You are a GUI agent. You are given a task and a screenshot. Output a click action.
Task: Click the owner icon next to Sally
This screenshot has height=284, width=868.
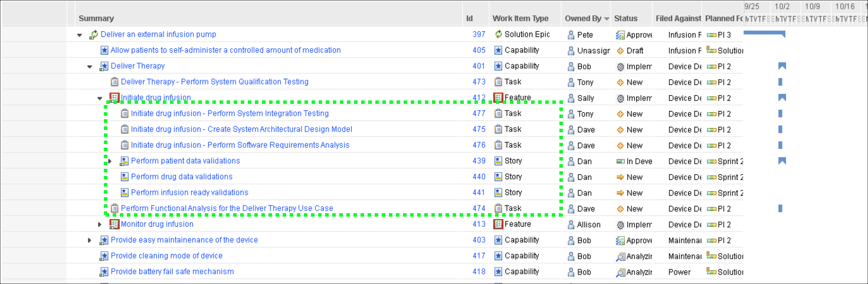tap(571, 98)
